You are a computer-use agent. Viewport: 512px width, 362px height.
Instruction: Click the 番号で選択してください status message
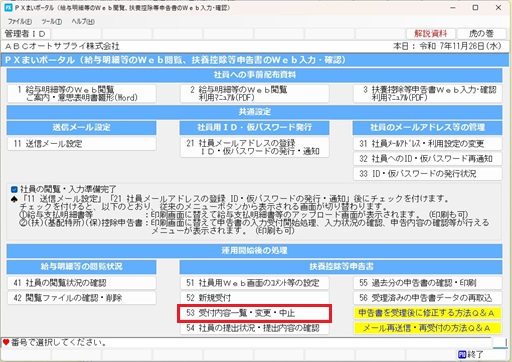pyautogui.click(x=59, y=342)
